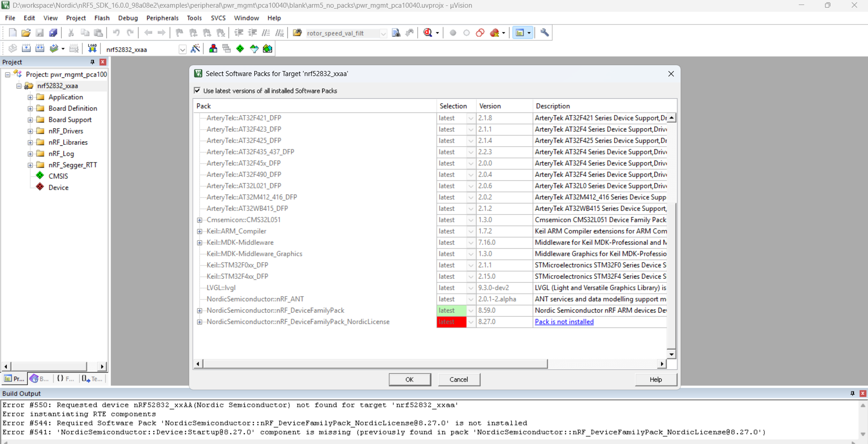The image size is (868, 444).
Task: Click Kill All Breakpoints icon
Action: (x=495, y=33)
